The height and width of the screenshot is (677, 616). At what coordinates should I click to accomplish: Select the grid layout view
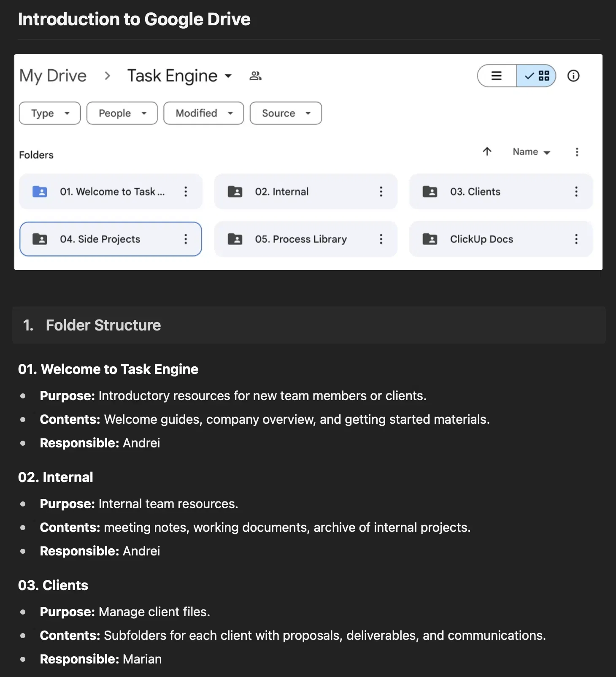click(x=536, y=76)
